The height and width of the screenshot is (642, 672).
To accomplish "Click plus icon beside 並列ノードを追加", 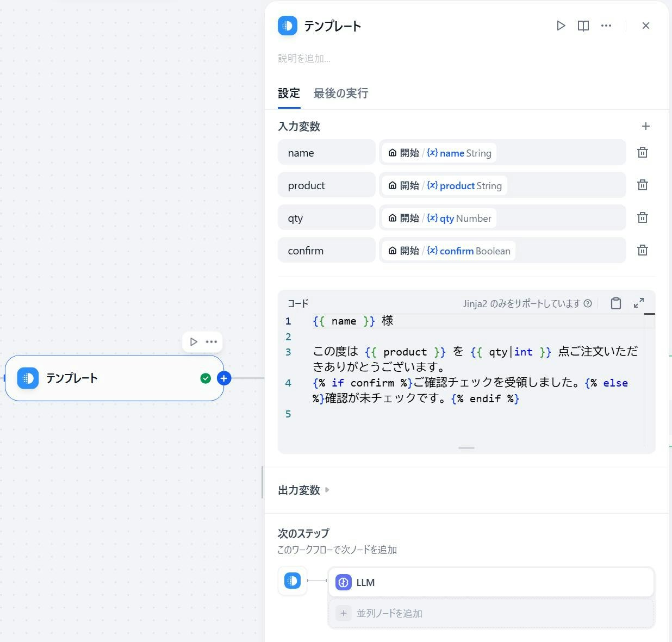I will pyautogui.click(x=344, y=614).
